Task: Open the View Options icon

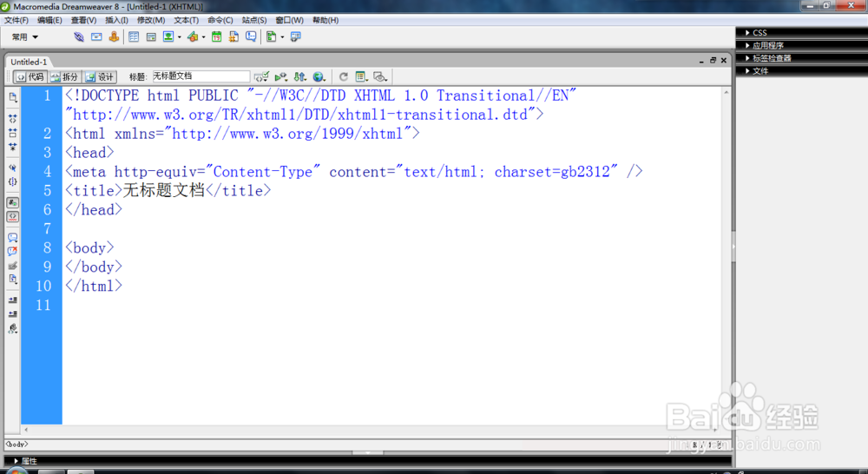Action: pos(361,77)
